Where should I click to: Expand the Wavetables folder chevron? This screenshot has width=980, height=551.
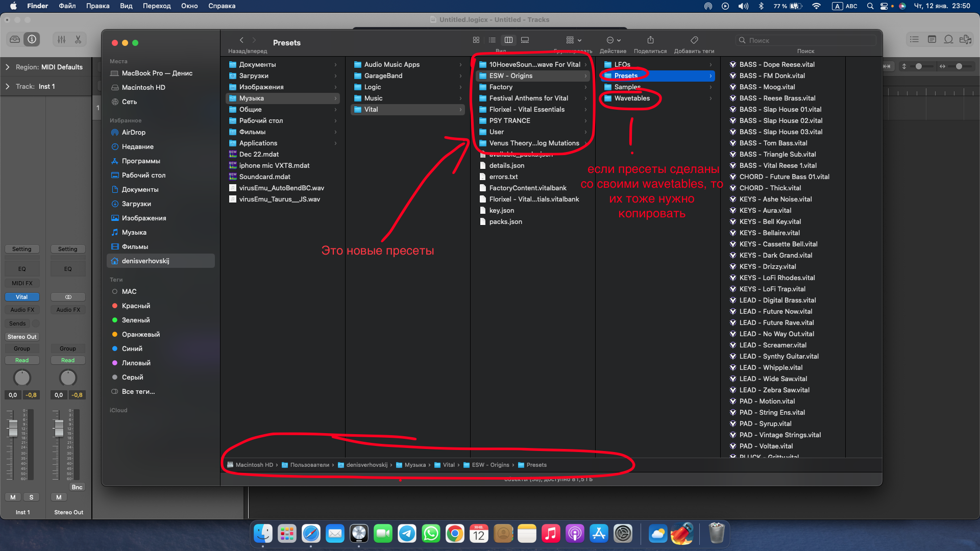click(710, 98)
